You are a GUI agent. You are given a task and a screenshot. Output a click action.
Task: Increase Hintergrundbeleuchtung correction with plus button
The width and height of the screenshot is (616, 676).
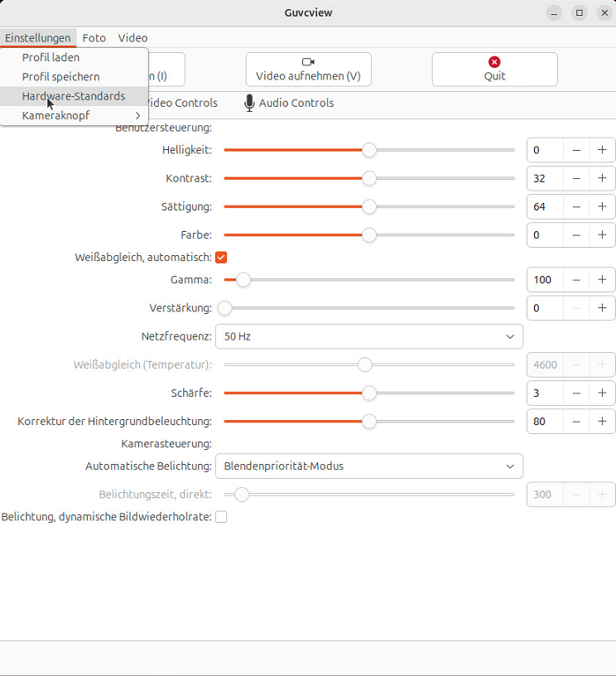(x=602, y=422)
